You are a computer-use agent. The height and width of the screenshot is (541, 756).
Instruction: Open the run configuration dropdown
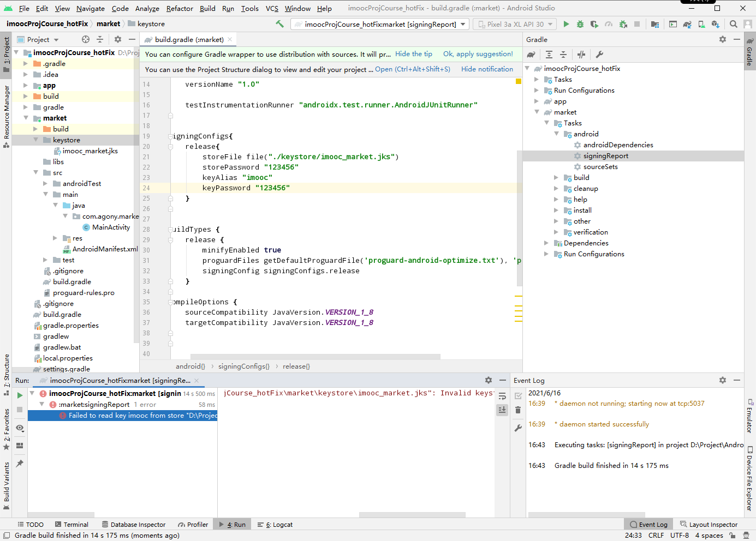(380, 24)
